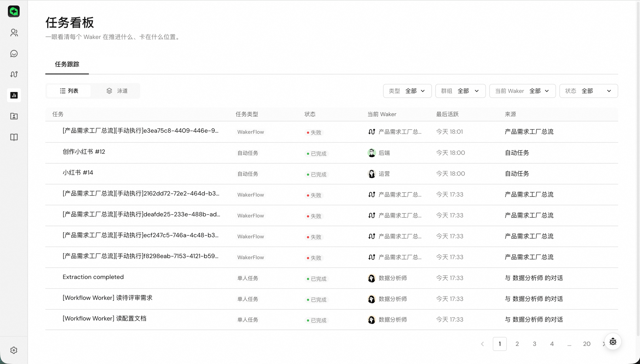
Task: Go to previous page with left arrow
Action: 482,344
